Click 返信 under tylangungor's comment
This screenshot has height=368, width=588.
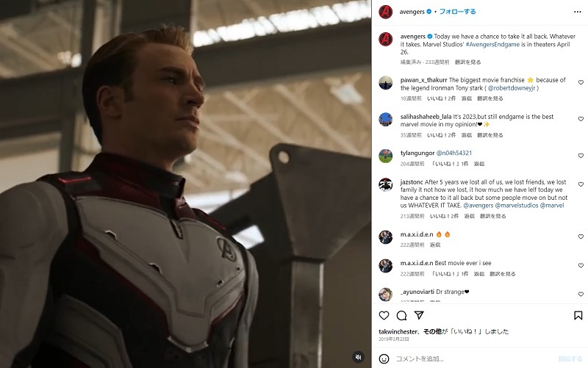pyautogui.click(x=479, y=164)
